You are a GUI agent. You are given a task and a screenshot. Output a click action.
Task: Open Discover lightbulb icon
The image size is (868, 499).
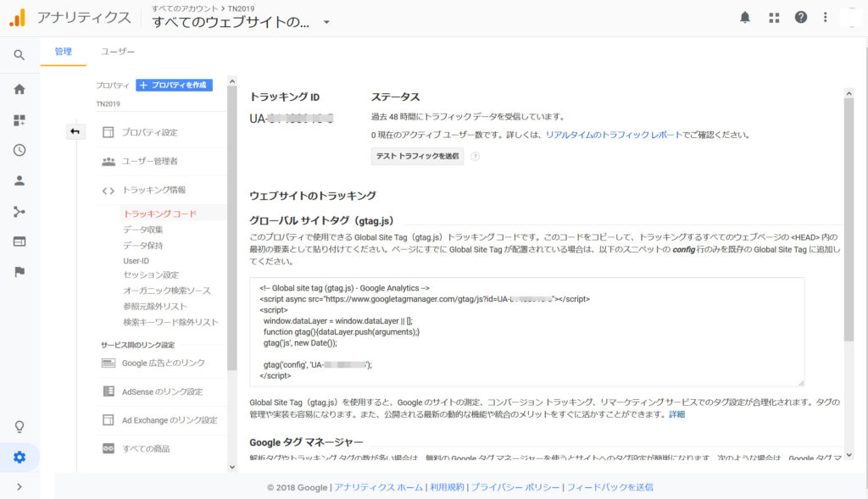click(x=19, y=426)
